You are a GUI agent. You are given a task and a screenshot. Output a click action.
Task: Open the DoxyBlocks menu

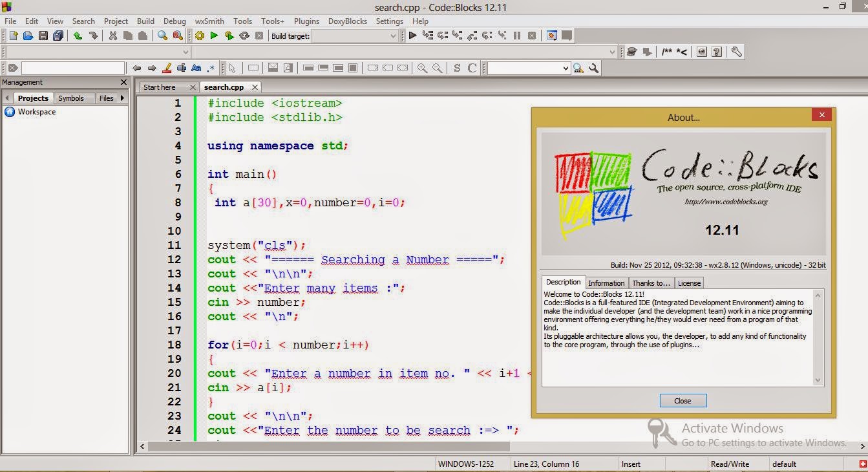click(x=348, y=21)
